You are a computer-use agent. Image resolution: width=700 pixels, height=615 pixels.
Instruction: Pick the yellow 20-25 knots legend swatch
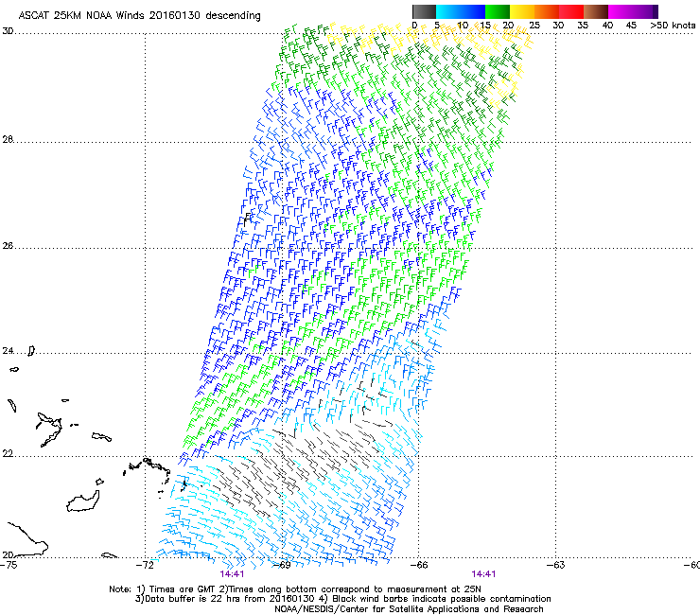click(522, 11)
